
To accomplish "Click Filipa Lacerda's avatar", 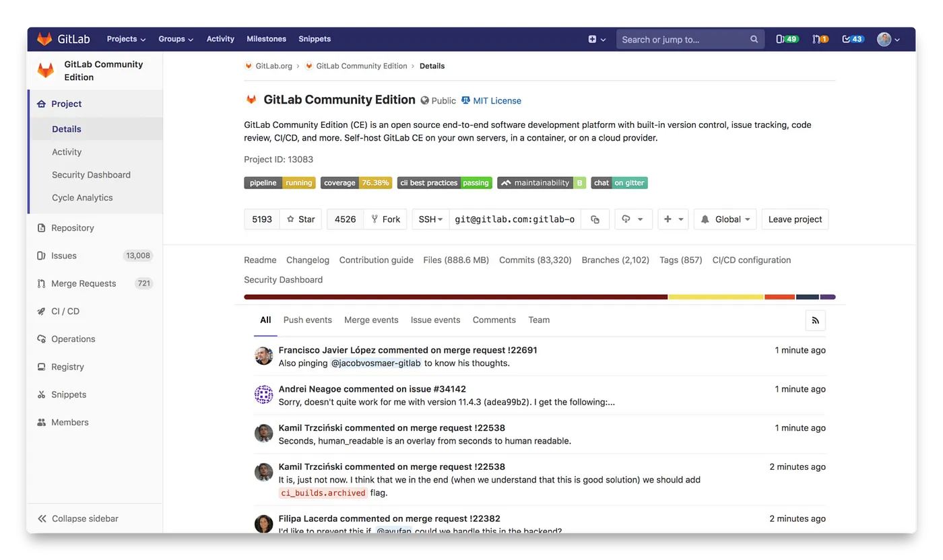I will (x=263, y=524).
